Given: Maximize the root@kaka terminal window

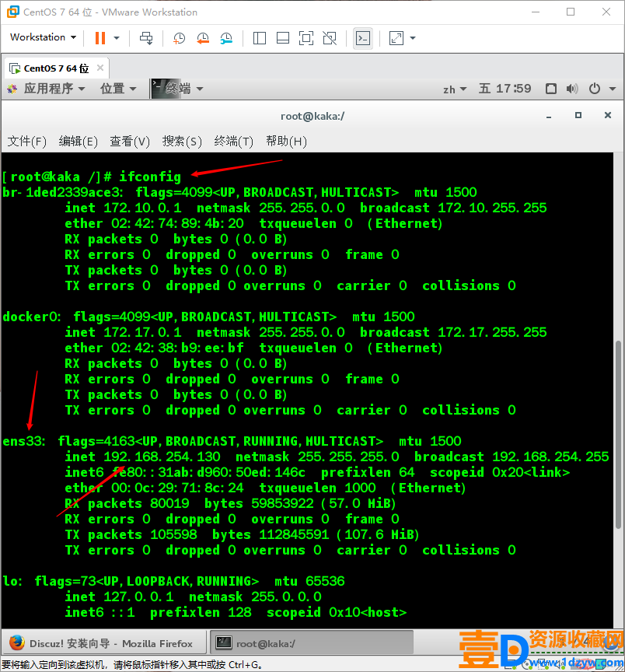Looking at the screenshot, I should [x=578, y=115].
